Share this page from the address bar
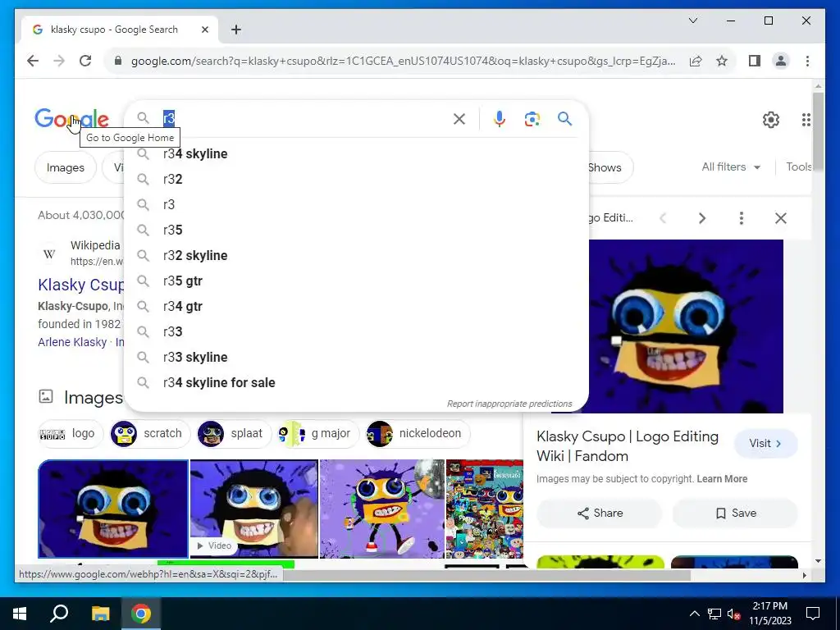840x630 pixels. 696,61
